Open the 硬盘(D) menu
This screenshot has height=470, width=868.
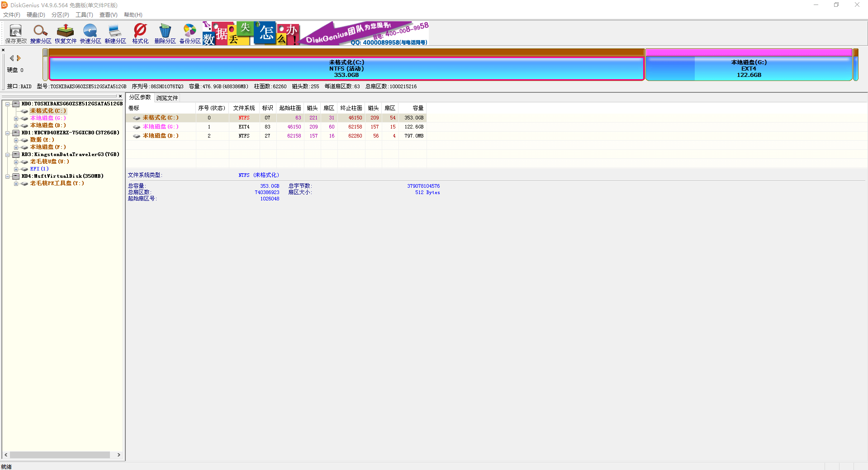[36, 15]
